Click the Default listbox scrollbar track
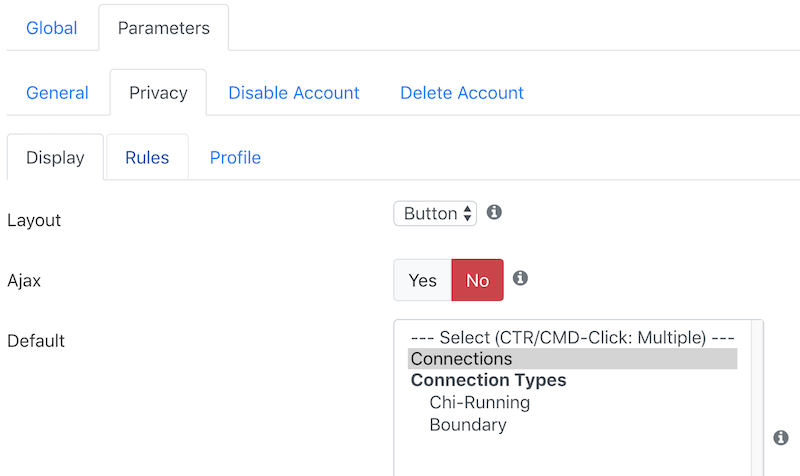The image size is (800, 476). coord(757,398)
